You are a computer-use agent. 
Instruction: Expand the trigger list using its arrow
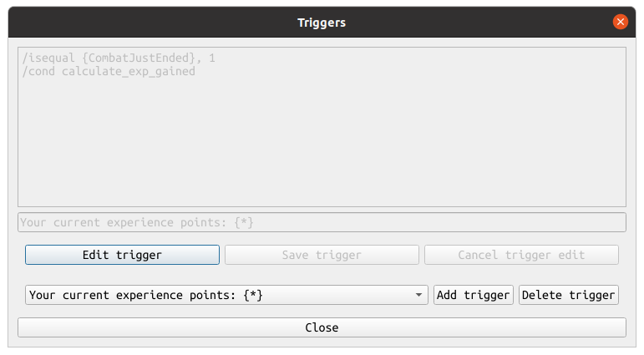[418, 295]
